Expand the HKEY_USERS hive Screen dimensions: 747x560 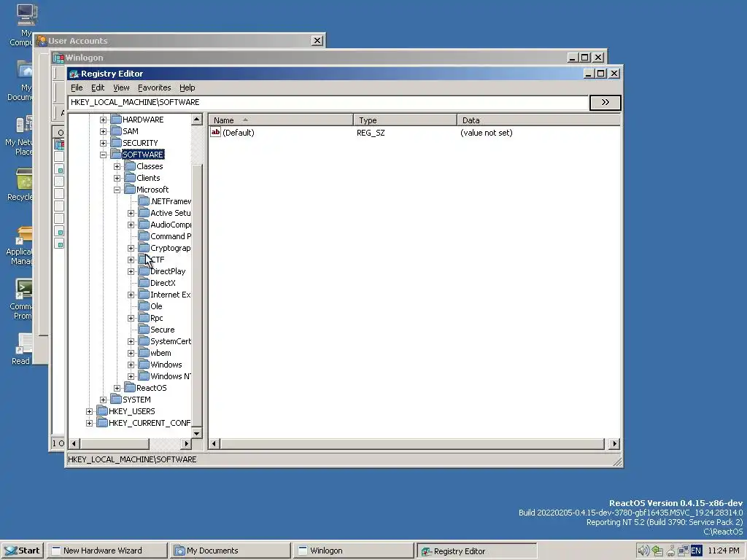coord(89,411)
